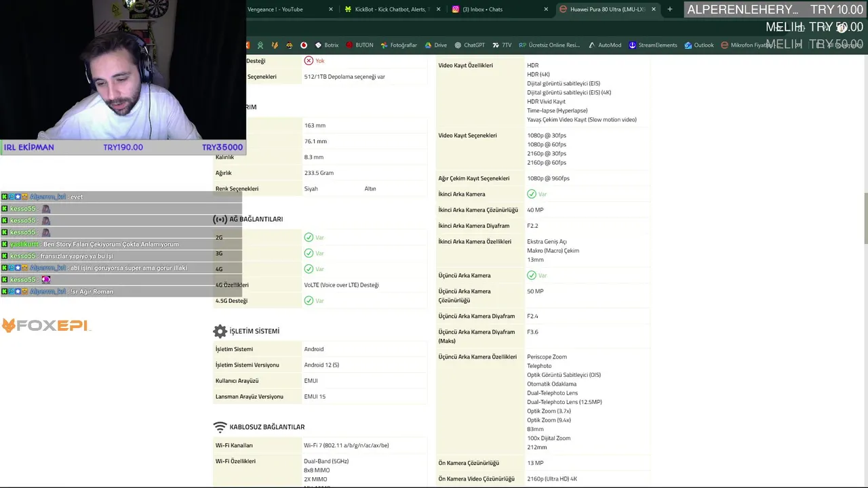Screen dimensions: 868x488
Task: Click the Wi-Fi 7 (802.11 a/b/g/n/ac/ax/be) value
Action: [347, 445]
